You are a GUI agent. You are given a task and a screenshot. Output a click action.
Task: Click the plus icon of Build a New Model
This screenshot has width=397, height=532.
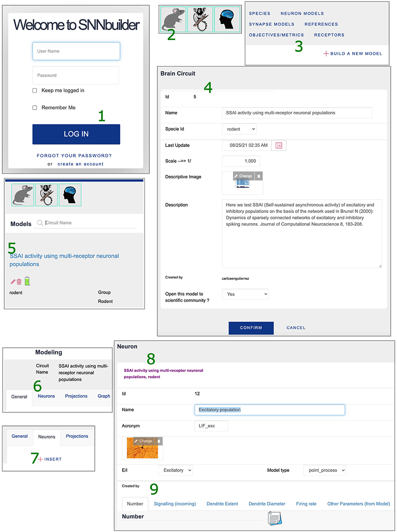(x=326, y=54)
